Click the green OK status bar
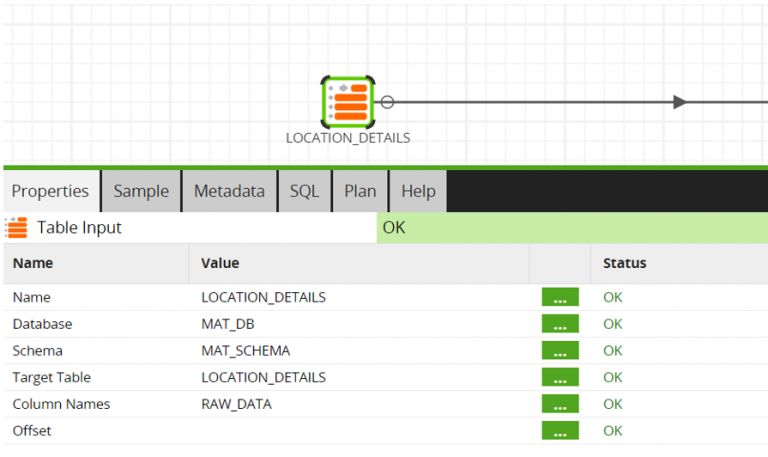 pos(572,228)
